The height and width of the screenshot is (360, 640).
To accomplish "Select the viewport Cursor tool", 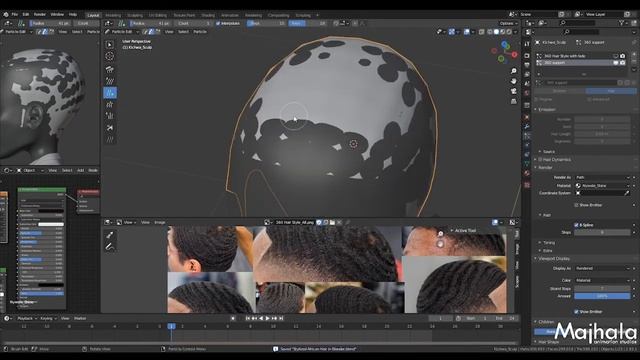I will 110,56.
